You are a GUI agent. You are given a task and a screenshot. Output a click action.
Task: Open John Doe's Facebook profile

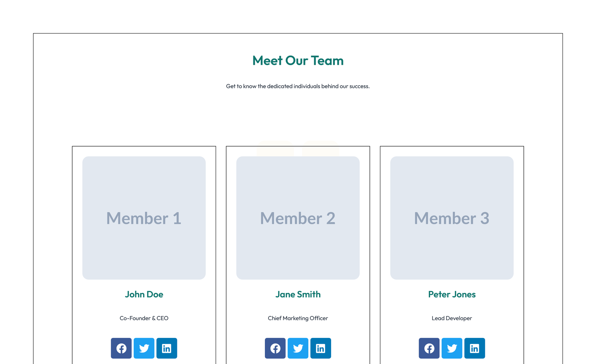tap(121, 348)
